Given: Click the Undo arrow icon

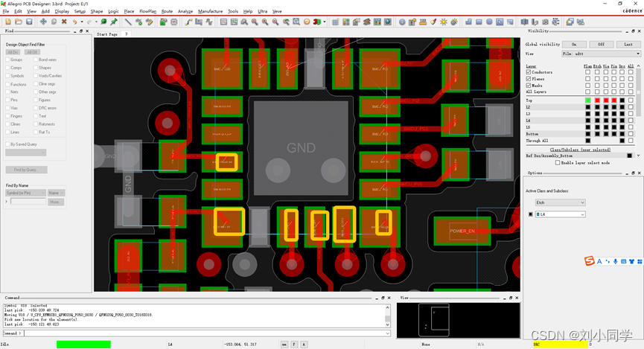Looking at the screenshot, I should coord(75,22).
